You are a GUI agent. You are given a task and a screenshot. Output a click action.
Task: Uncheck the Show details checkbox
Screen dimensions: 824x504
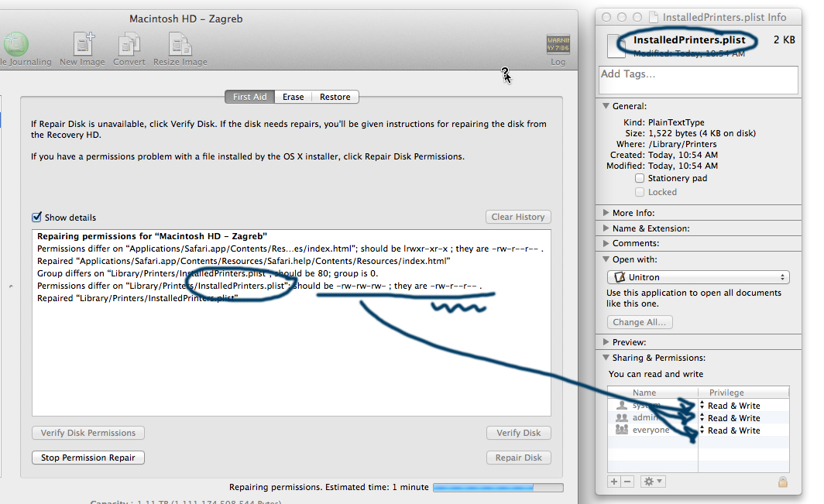pyautogui.click(x=37, y=217)
